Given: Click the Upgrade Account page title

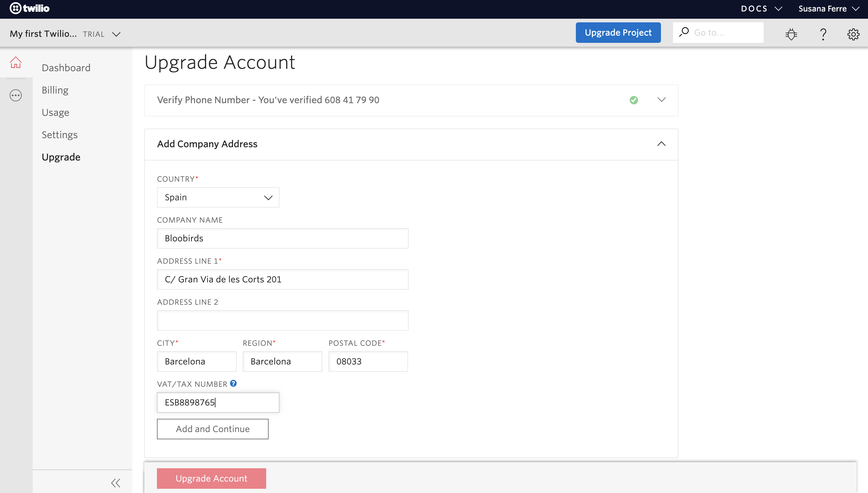Looking at the screenshot, I should click(220, 62).
